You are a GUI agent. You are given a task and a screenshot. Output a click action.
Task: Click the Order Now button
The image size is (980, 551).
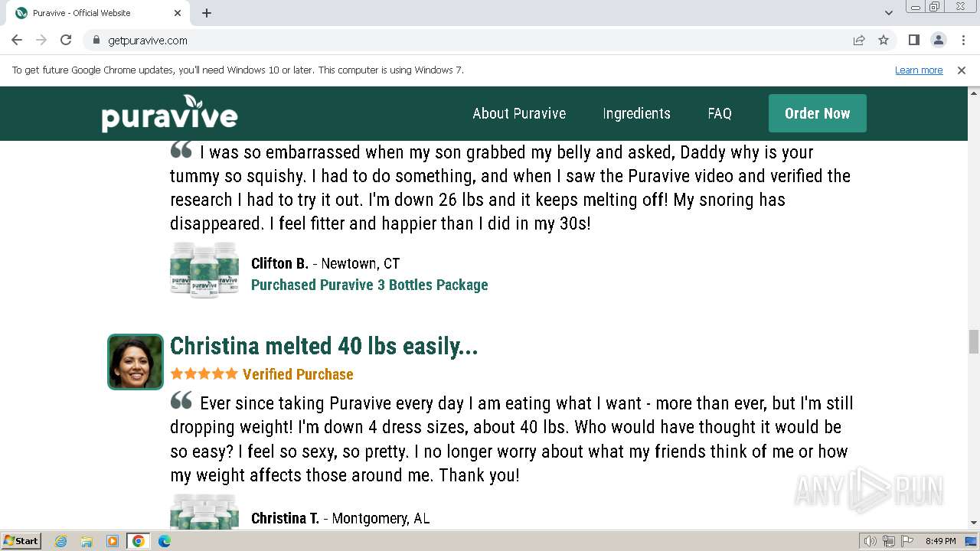tap(818, 113)
